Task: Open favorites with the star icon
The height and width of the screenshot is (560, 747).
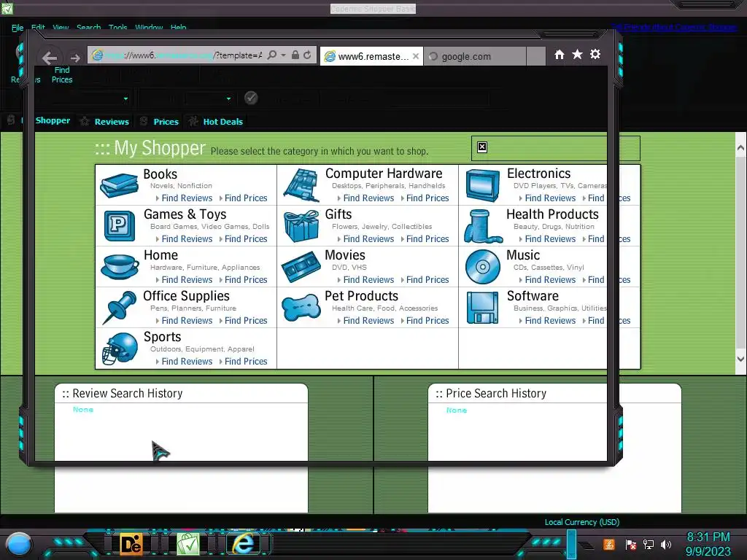Action: pyautogui.click(x=577, y=54)
